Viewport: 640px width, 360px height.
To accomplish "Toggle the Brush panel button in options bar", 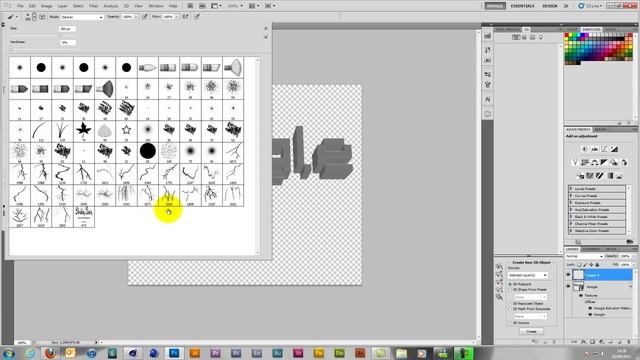I will tap(42, 17).
